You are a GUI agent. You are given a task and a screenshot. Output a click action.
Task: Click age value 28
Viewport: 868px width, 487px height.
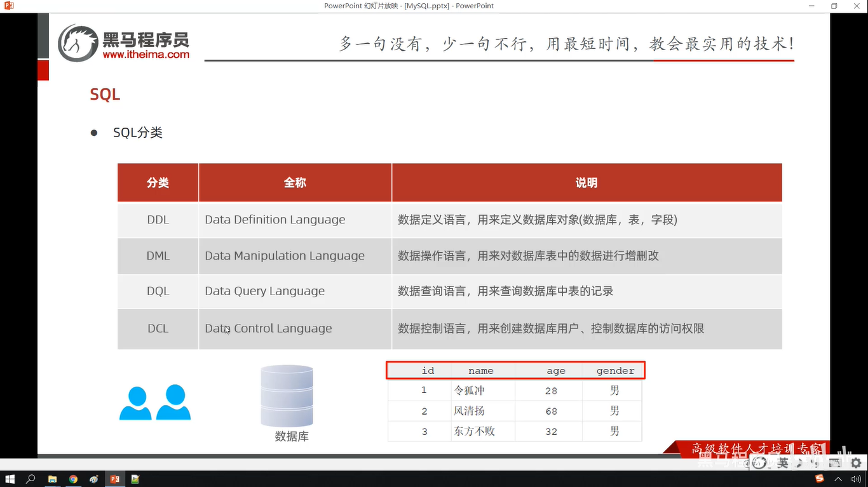(551, 391)
